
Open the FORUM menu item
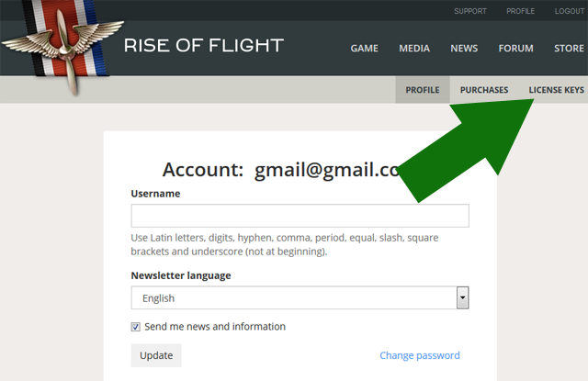click(515, 49)
